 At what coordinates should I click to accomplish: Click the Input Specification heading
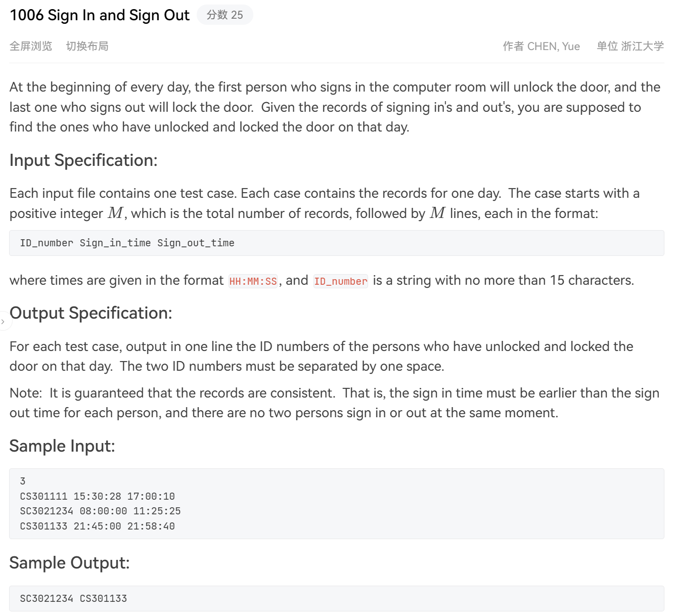point(83,160)
